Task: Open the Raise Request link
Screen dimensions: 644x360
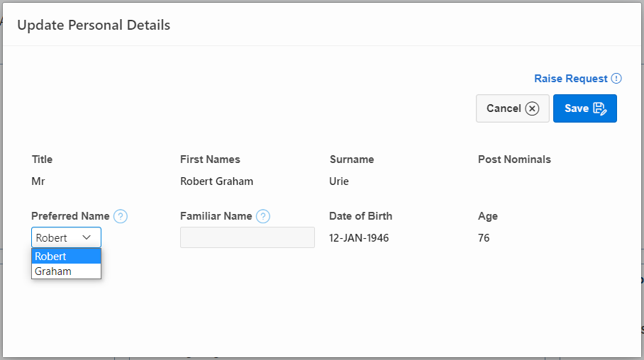Action: pyautogui.click(x=570, y=79)
